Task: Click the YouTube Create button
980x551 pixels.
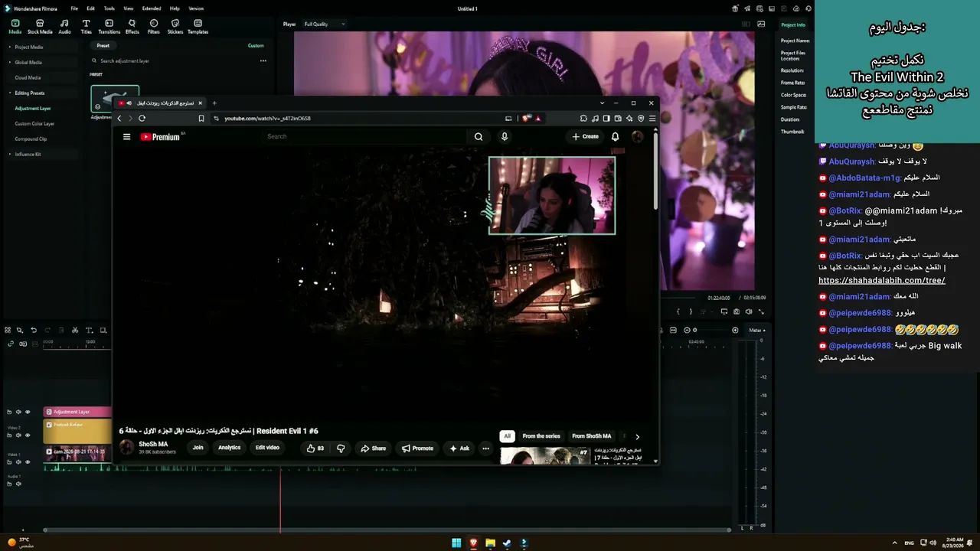Action: [x=585, y=137]
